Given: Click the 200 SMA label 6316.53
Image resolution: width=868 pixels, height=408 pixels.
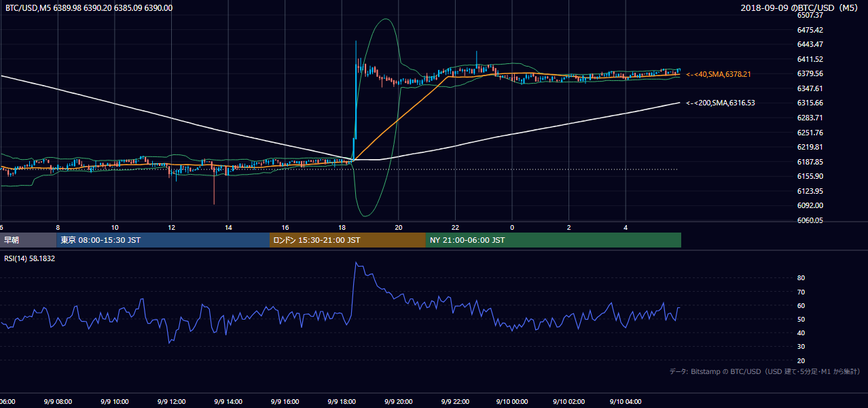Looking at the screenshot, I should click(721, 103).
